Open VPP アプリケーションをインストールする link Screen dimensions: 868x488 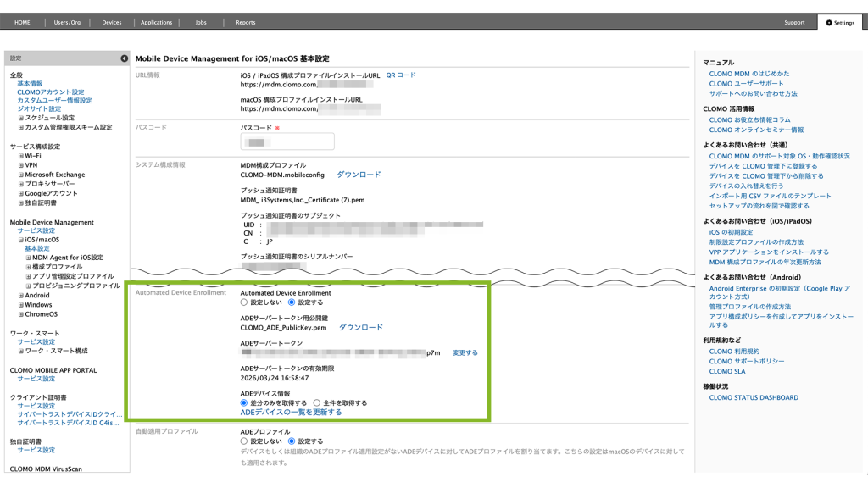point(769,252)
